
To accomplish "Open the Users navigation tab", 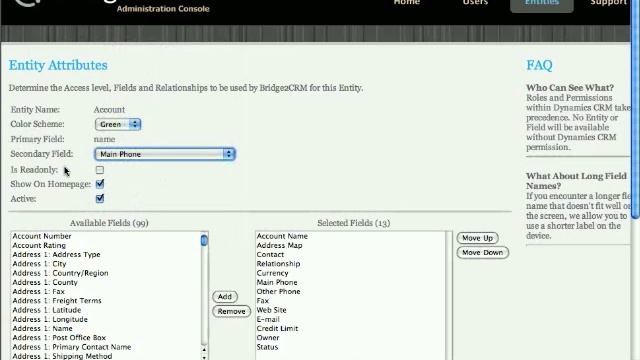I will 475,2.
